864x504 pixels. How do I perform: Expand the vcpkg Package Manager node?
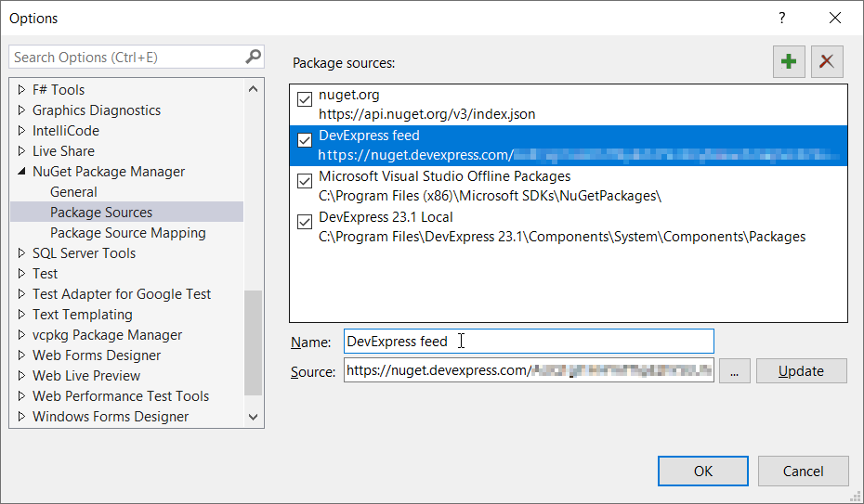click(x=21, y=334)
